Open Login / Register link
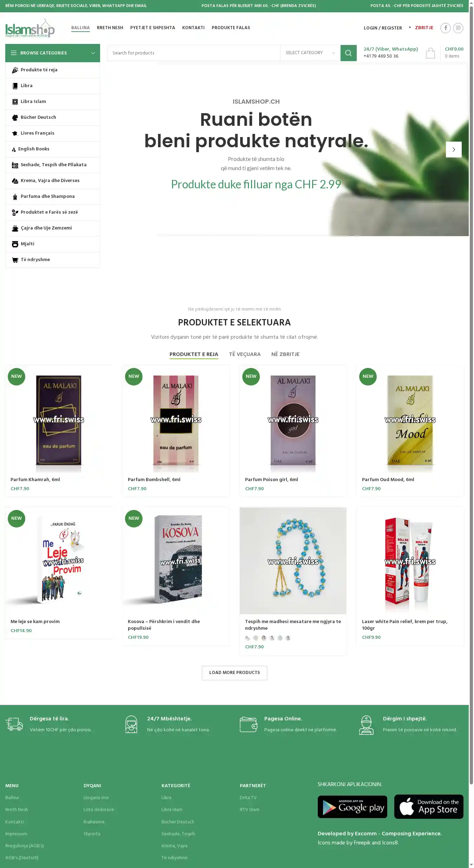The image size is (474, 868). (383, 28)
